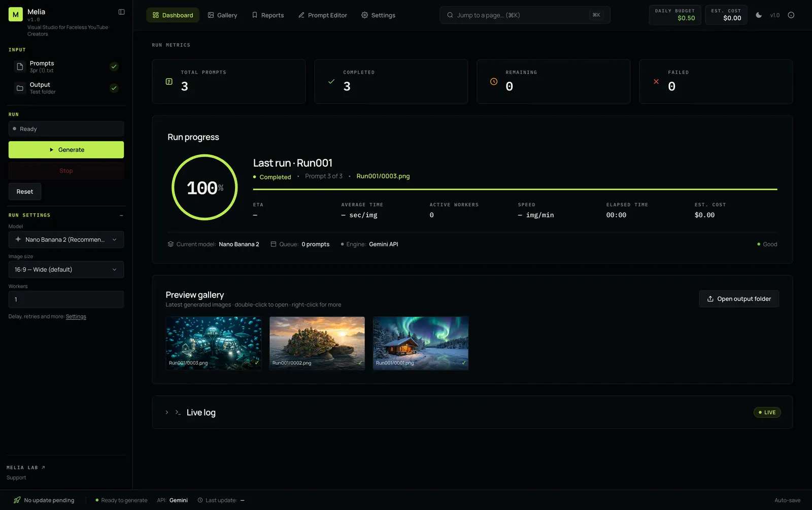Select the Run001/0002.png island thumbnail
Screen dimensions: 812x510
point(317,343)
